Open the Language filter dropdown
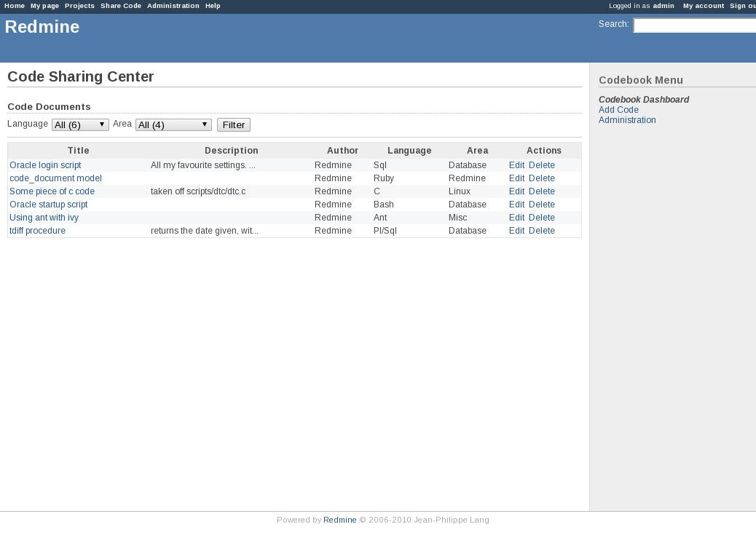756x543 pixels. tap(80, 124)
